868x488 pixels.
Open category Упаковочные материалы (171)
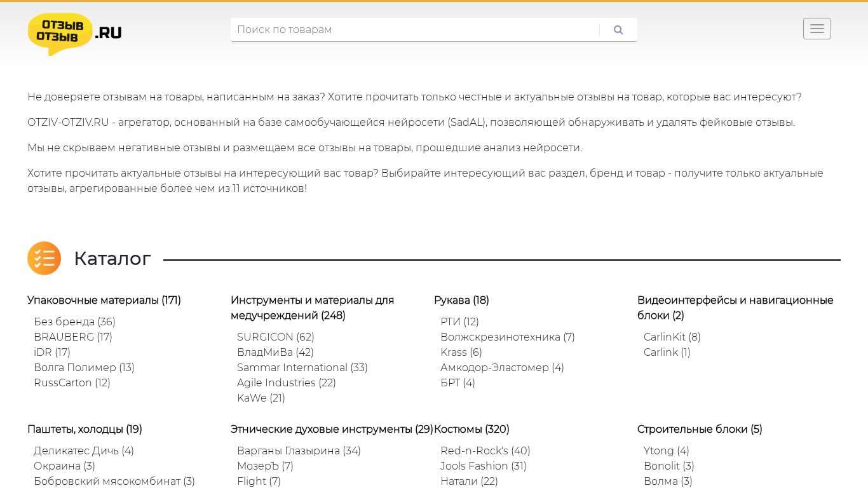[x=104, y=300]
